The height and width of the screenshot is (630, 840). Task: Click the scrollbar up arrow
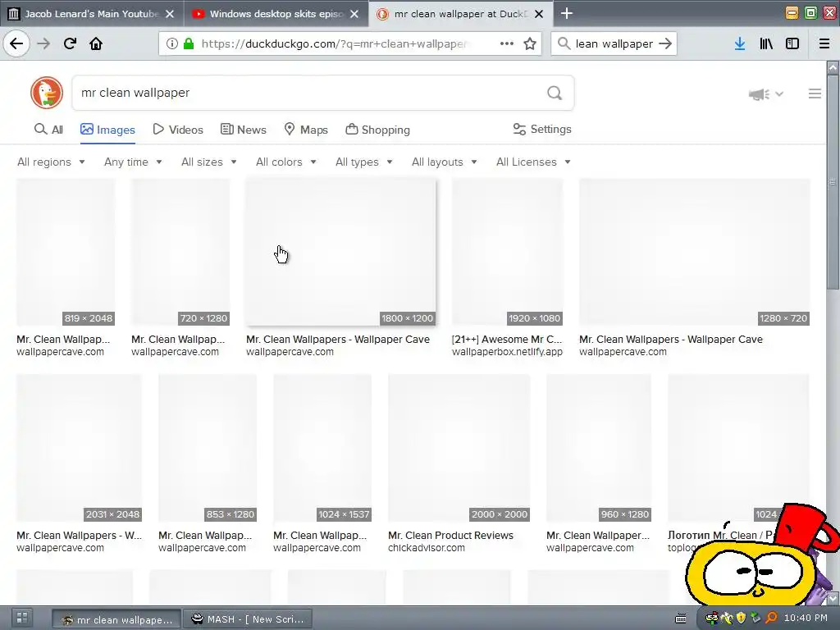(x=833, y=67)
